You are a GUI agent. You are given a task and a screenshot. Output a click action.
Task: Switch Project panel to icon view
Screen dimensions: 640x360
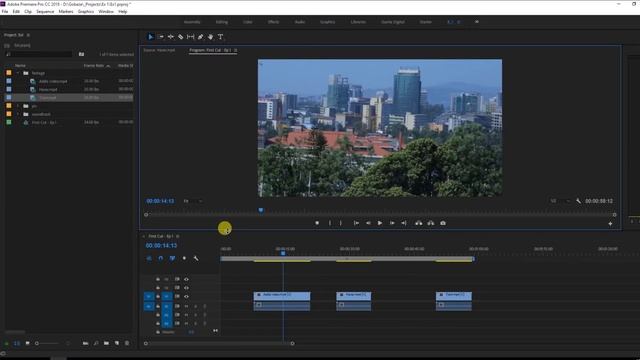pos(27,343)
